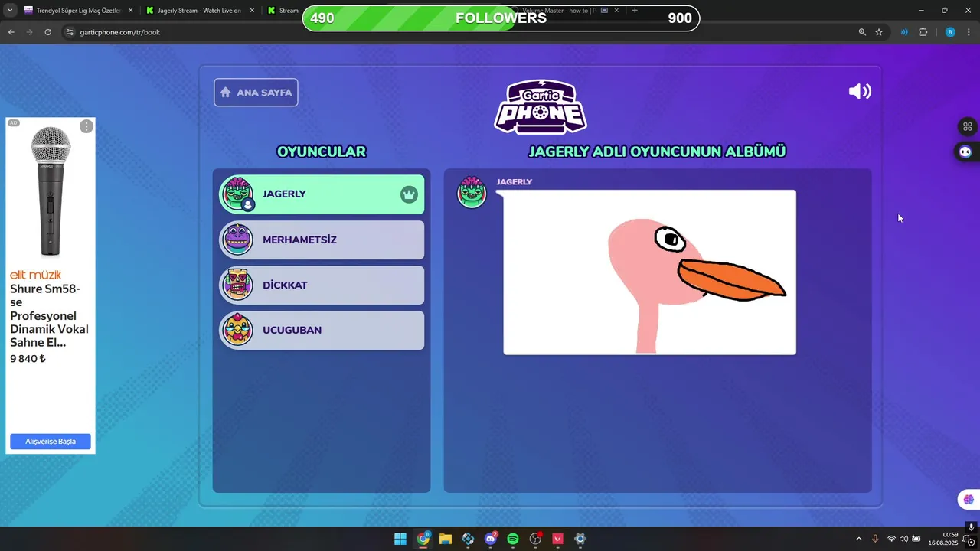Click the microphone tray icon
Viewport: 980px width, 551px height.
875,539
